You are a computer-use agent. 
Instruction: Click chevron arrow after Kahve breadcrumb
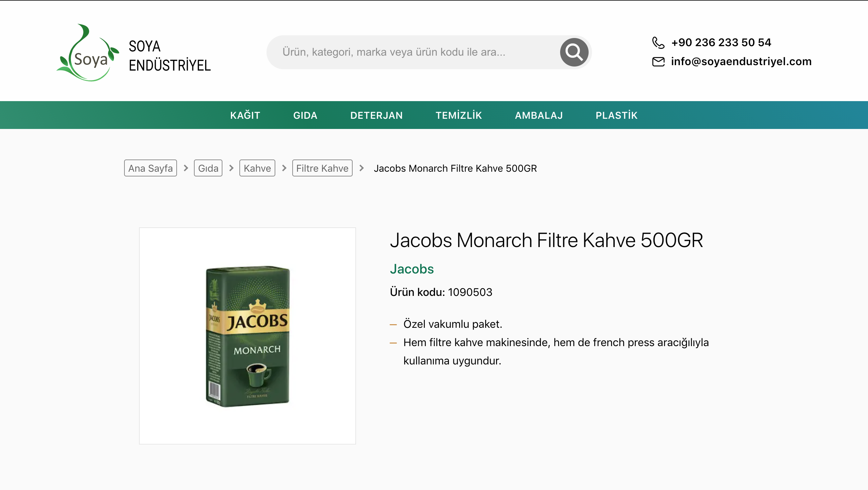(x=284, y=168)
